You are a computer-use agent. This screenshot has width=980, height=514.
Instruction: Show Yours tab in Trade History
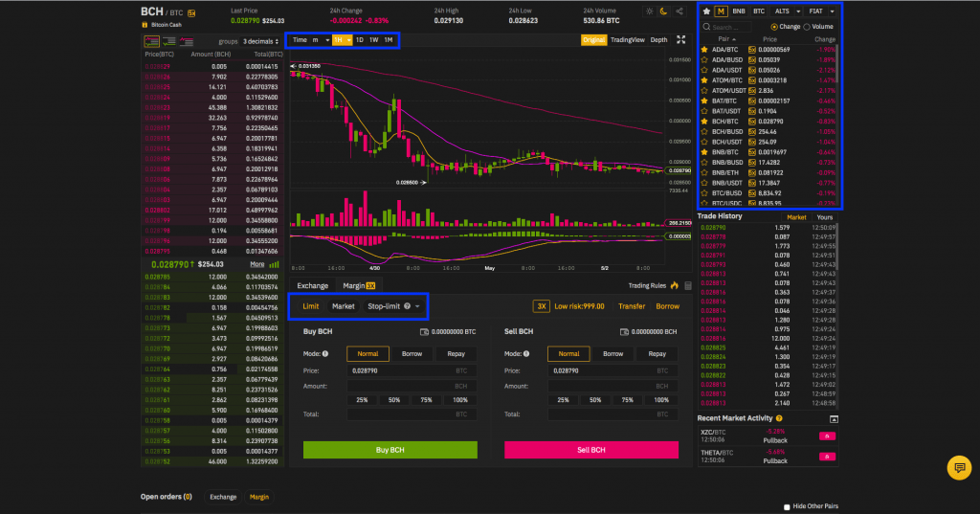point(824,217)
